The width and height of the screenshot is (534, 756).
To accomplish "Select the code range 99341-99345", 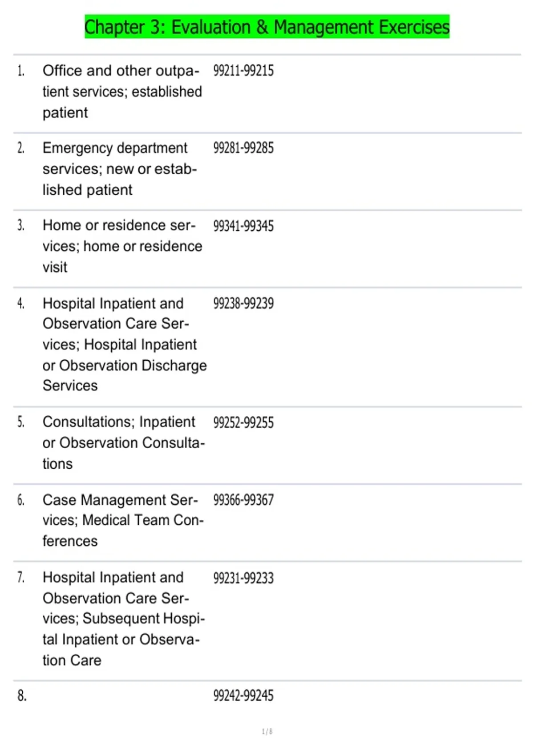I will (x=243, y=226).
